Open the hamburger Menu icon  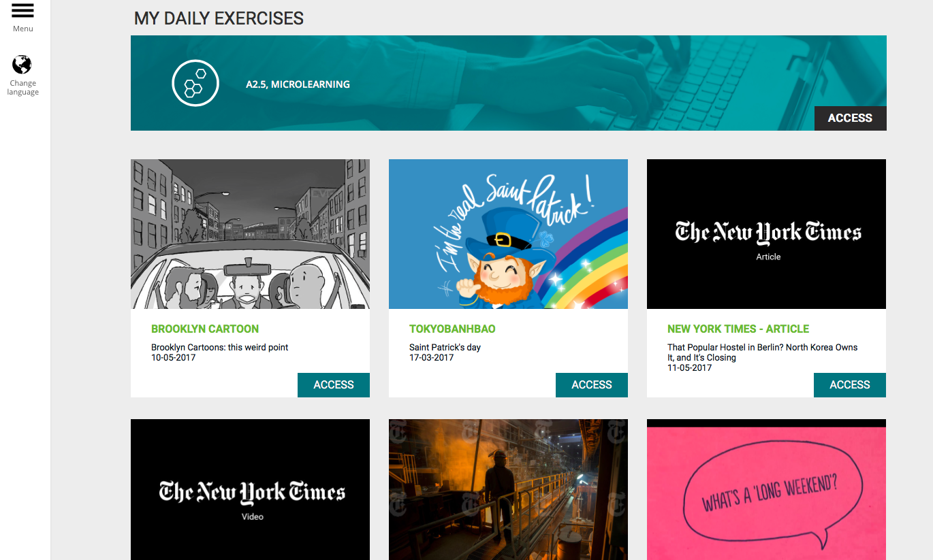click(x=22, y=10)
